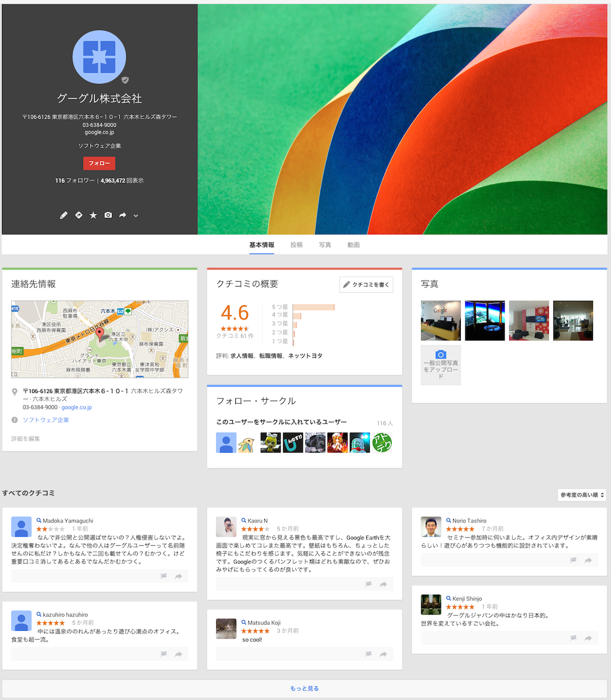Click reviewer name Madoka Yamaguchi
Screen dimensions: 611x700
point(68,521)
